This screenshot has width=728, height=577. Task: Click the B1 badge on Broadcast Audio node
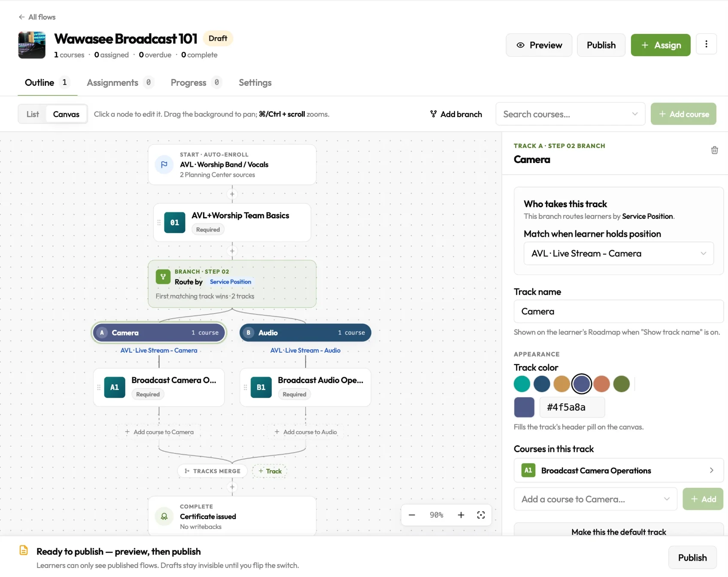pyautogui.click(x=261, y=387)
